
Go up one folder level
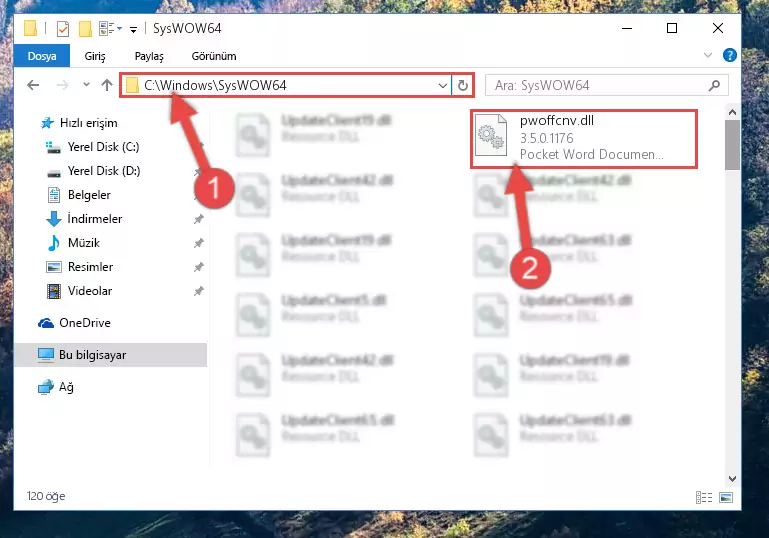[x=106, y=85]
